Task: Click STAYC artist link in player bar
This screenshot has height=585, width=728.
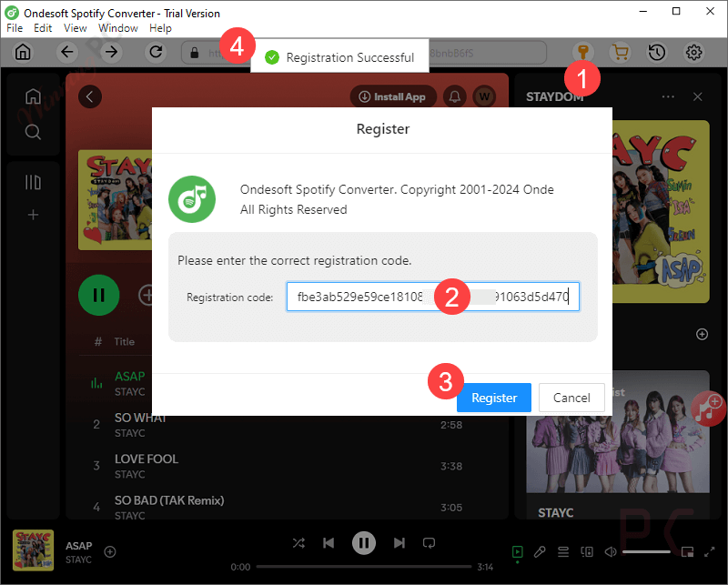Action: pyautogui.click(x=78, y=560)
